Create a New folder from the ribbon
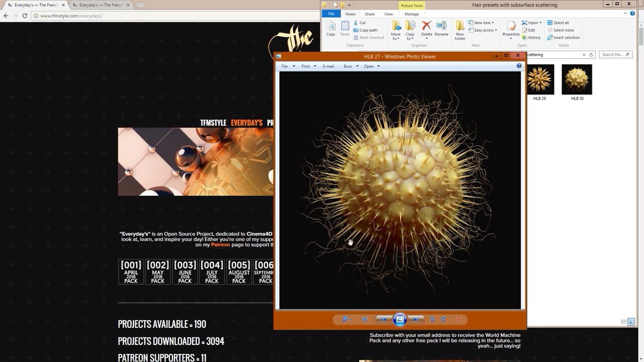This screenshot has height=362, width=644. (x=460, y=30)
